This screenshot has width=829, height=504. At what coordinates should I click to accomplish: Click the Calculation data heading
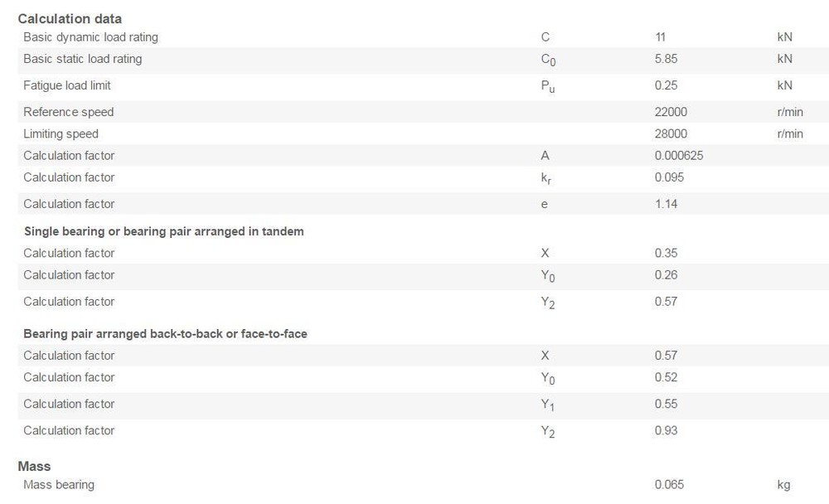pyautogui.click(x=70, y=18)
